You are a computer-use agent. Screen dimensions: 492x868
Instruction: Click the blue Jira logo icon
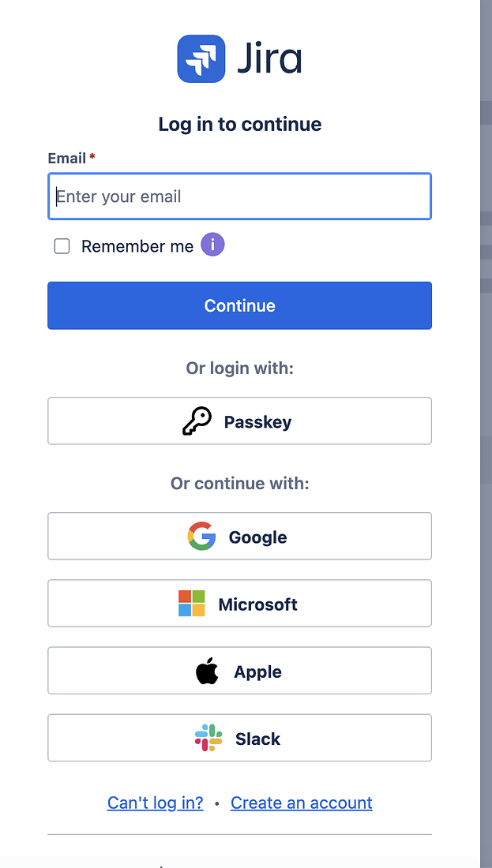[x=201, y=58]
